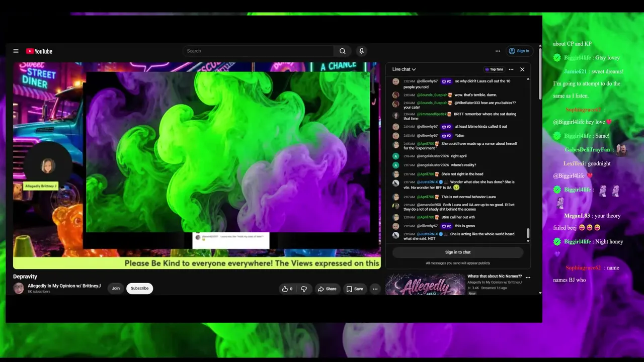Click the Allegedly Brittney J avatar in the video
Viewport: 644px width, 362px height.
coord(48,165)
